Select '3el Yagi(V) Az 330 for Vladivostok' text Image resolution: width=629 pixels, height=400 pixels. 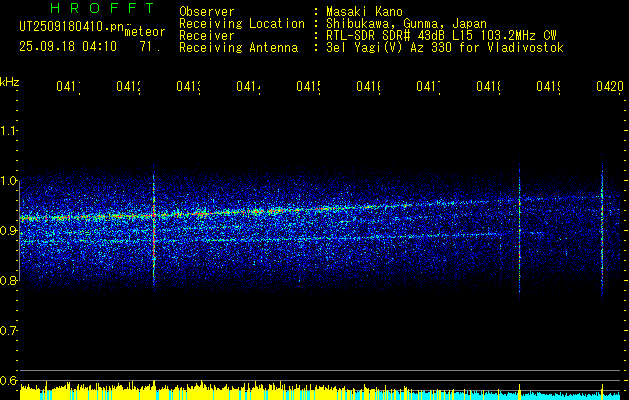(445, 48)
